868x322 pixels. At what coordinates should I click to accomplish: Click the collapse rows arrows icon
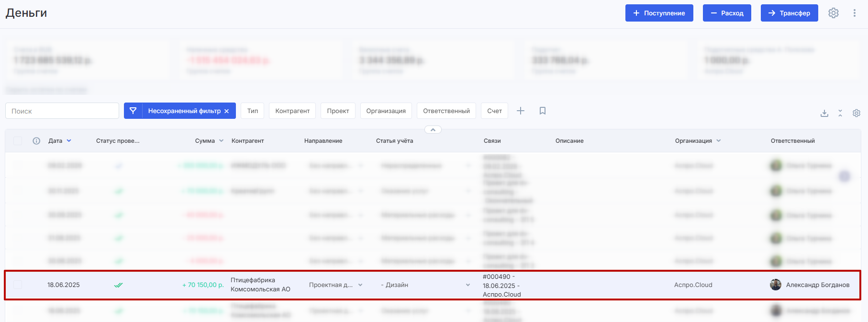click(x=840, y=113)
